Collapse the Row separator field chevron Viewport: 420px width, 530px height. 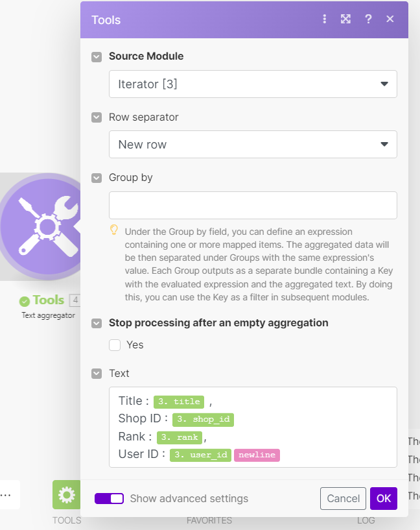pos(97,117)
